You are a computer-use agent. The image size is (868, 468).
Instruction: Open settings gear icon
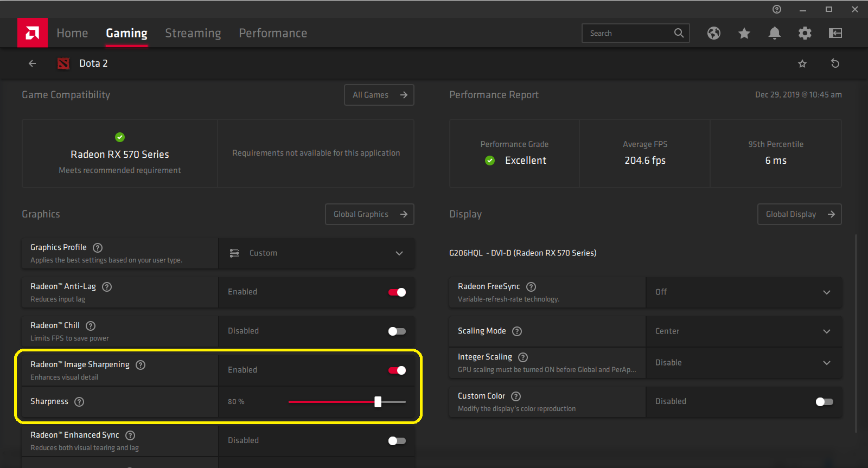point(805,33)
